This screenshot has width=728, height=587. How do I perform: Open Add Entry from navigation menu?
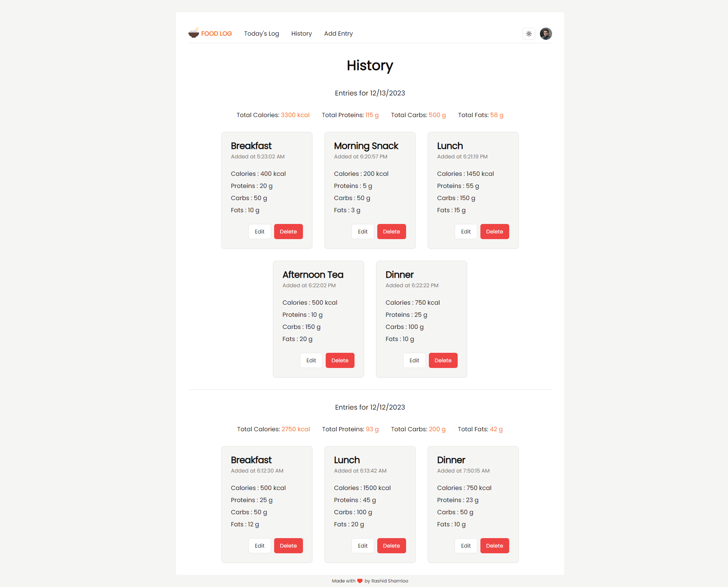coord(338,34)
